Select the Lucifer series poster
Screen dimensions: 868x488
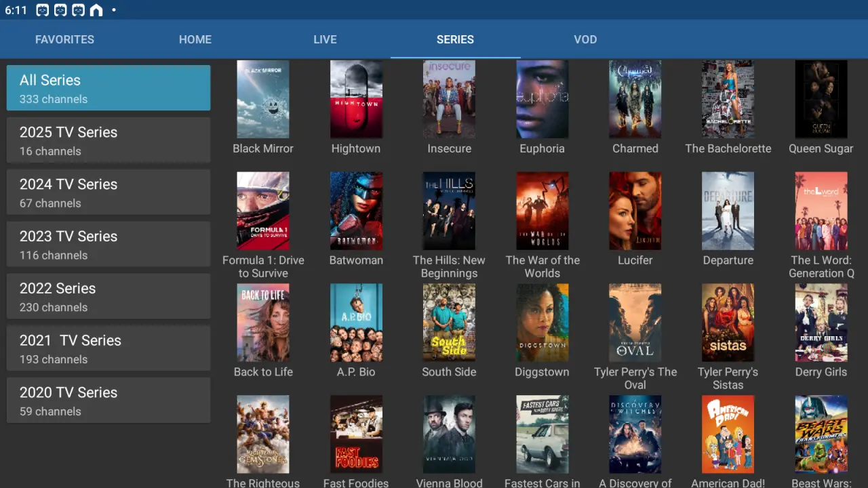(x=635, y=211)
